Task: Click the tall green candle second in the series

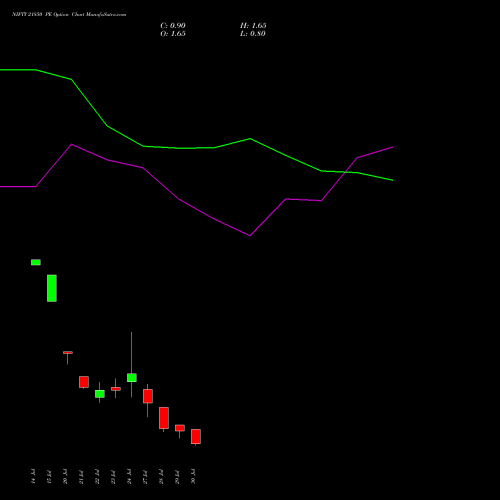Action: 52,288
